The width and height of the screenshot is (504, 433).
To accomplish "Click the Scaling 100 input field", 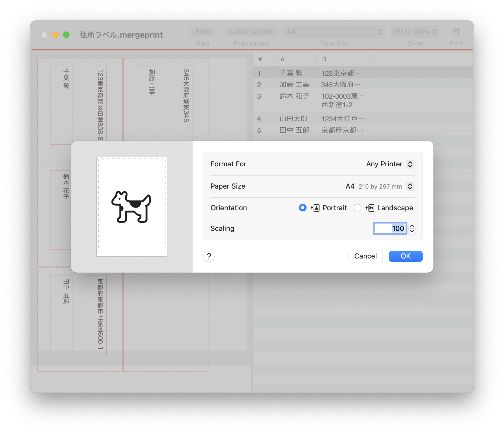I will [x=390, y=228].
